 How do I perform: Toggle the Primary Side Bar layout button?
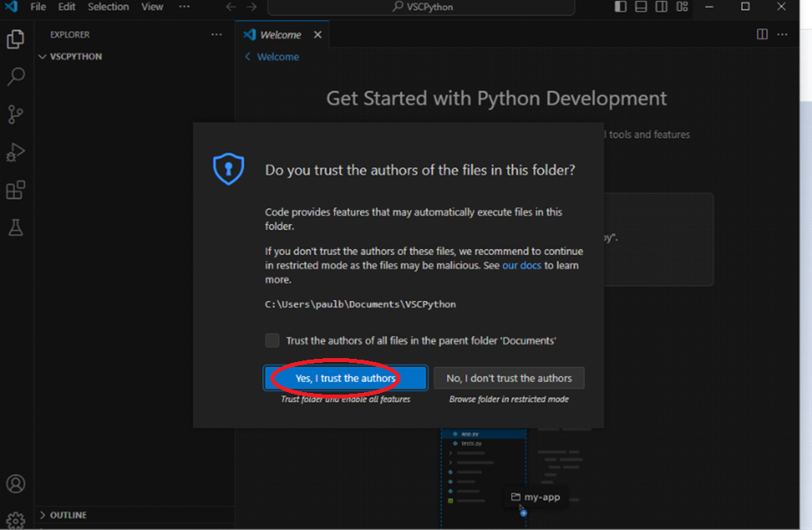[x=620, y=7]
